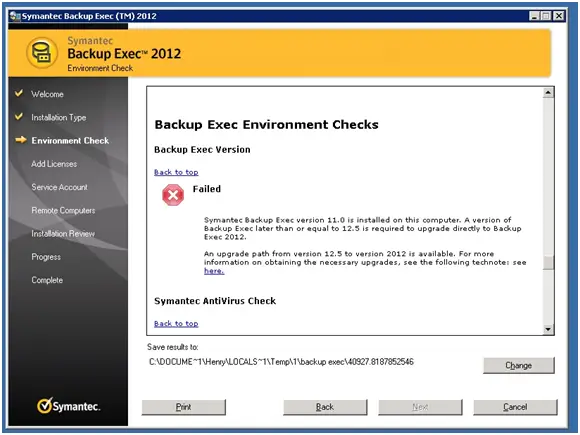Follow Back to top under AntiVirus Check
The height and width of the screenshot is (435, 580).
pyautogui.click(x=176, y=324)
